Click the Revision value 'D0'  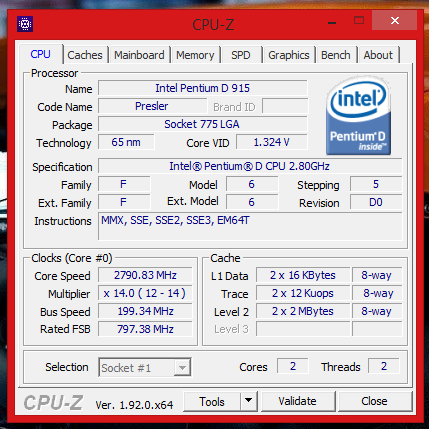(376, 202)
